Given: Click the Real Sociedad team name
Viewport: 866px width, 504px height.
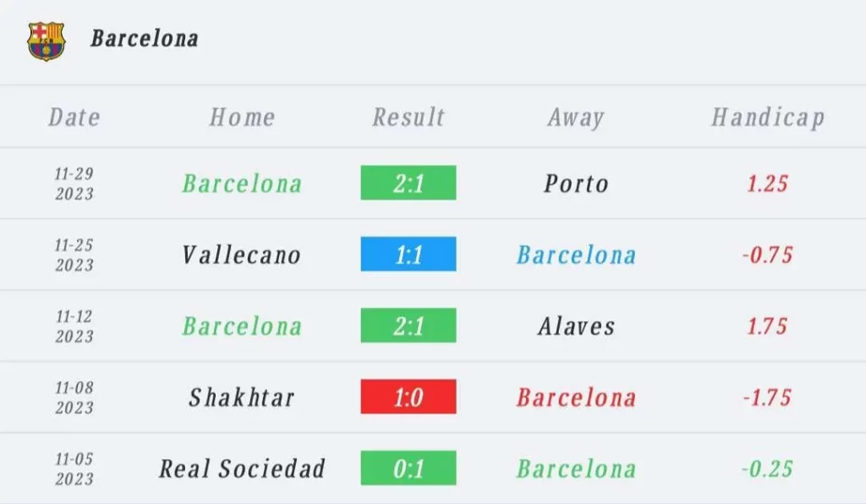Looking at the screenshot, I should pos(242,468).
